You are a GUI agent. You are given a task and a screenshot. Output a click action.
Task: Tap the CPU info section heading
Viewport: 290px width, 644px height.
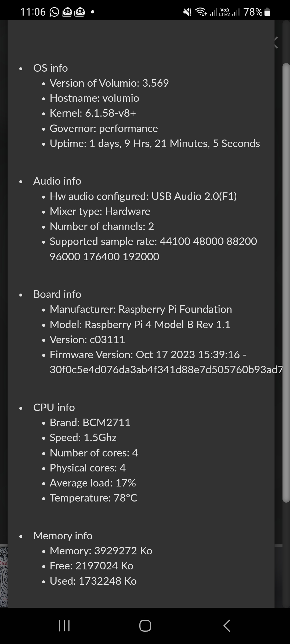(x=54, y=407)
